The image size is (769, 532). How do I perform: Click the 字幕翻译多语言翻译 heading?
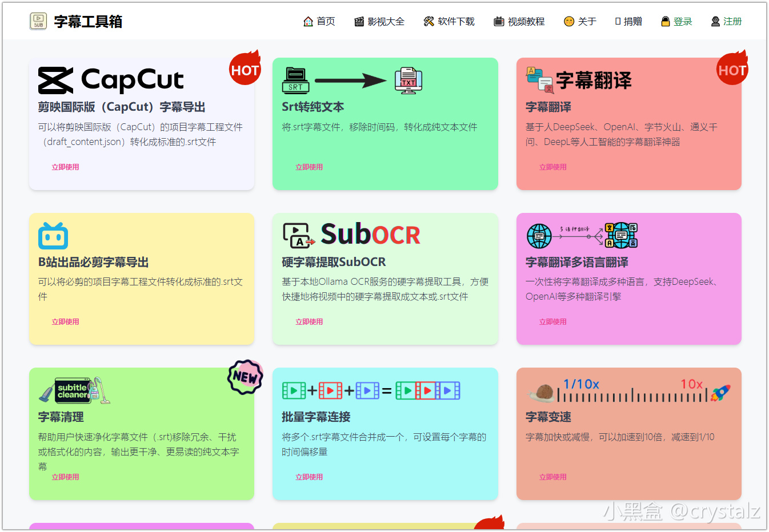577,262
